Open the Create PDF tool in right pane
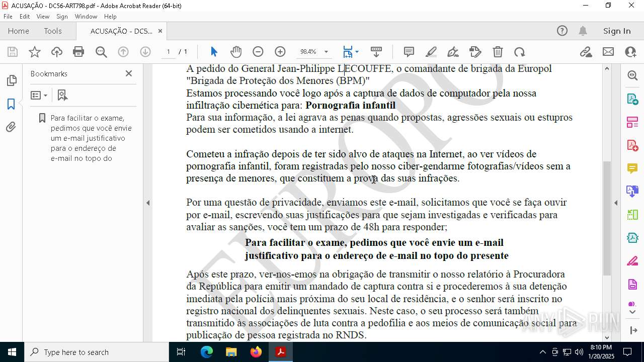 point(632,145)
